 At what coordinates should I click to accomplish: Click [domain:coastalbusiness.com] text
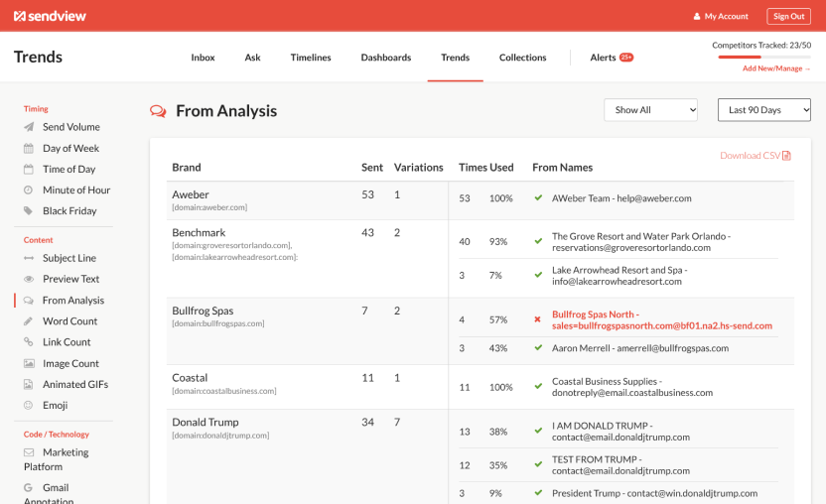(224, 391)
